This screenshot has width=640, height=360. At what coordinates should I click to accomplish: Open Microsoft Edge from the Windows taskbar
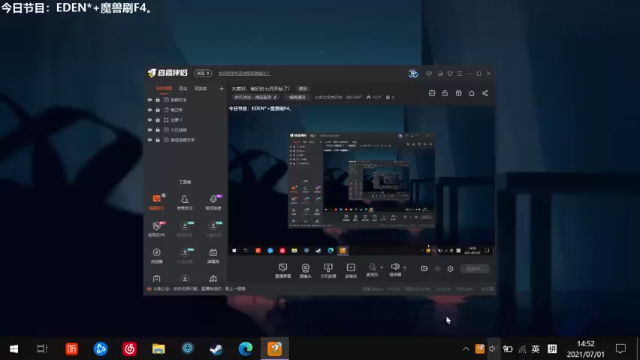(x=245, y=349)
